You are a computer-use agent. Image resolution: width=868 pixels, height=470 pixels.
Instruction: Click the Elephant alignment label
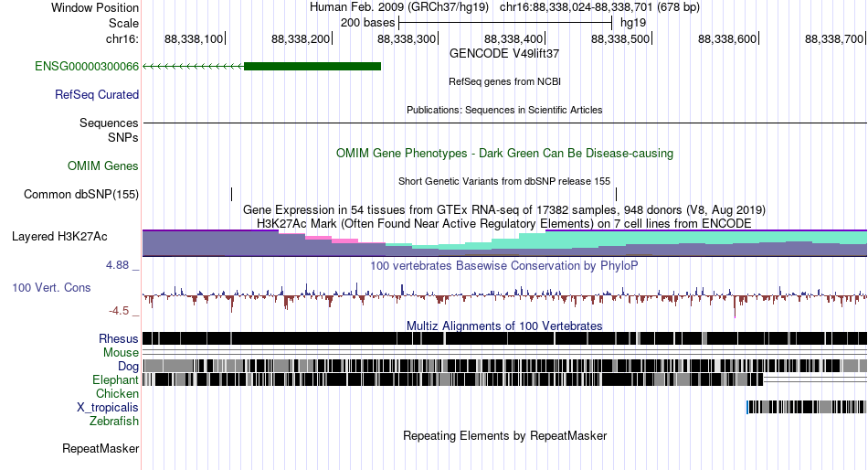pos(115,380)
